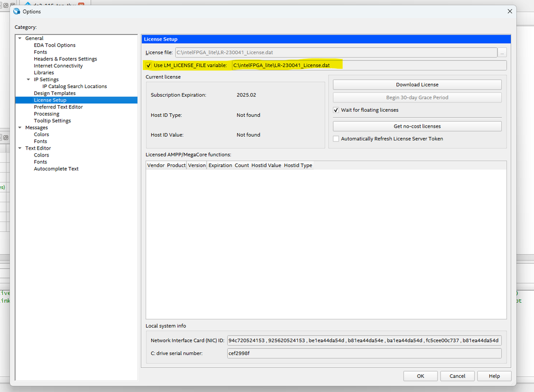Select Colors under Messages
The width and height of the screenshot is (534, 392).
41,135
